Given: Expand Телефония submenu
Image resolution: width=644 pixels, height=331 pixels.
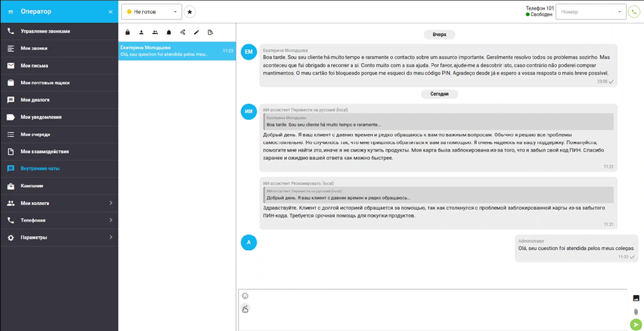Looking at the screenshot, I should 59,220.
